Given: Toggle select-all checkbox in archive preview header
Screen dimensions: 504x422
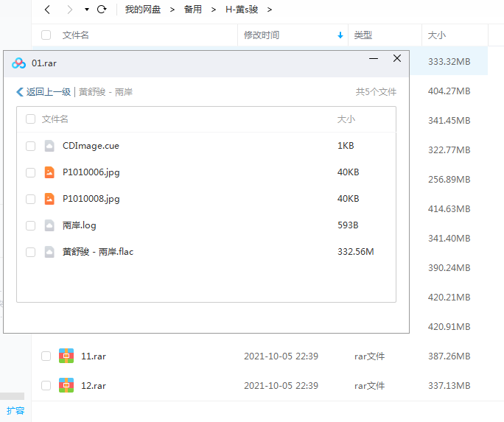Looking at the screenshot, I should pyautogui.click(x=30, y=119).
